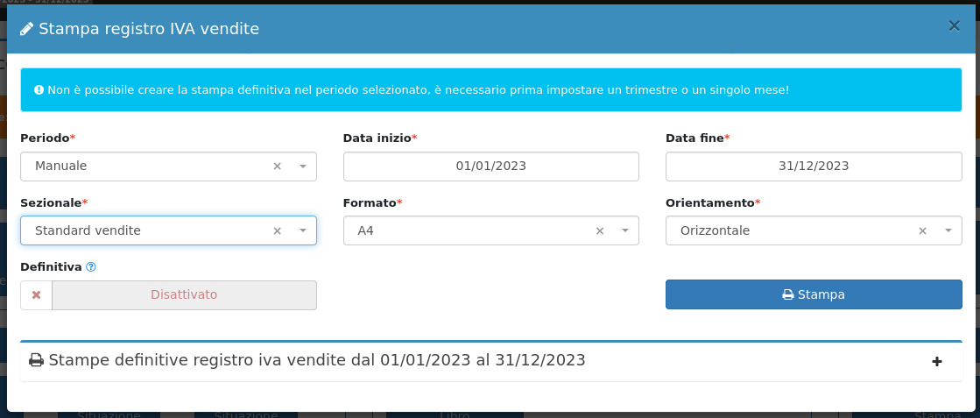
Task: Click the Data inizio date field
Action: (490, 166)
